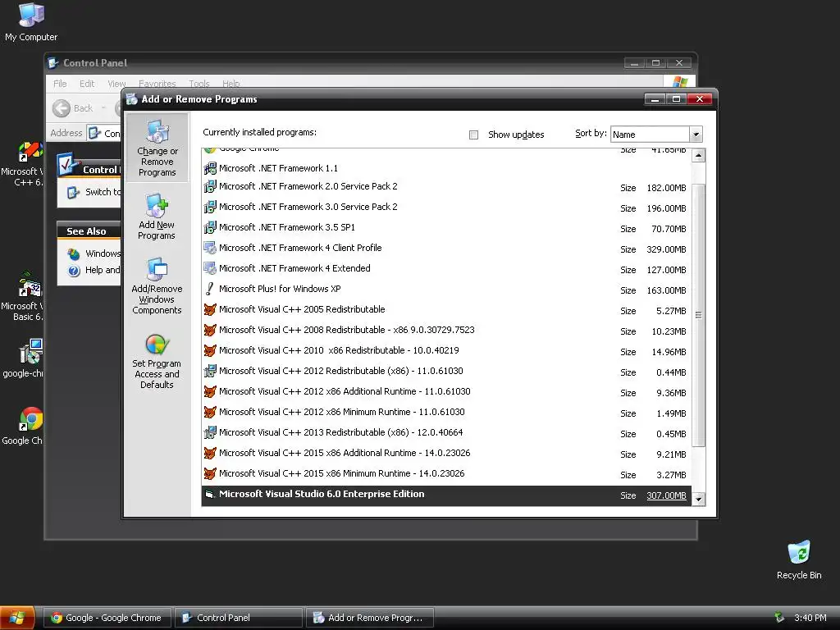Click the list scroll up arrow

(x=698, y=156)
